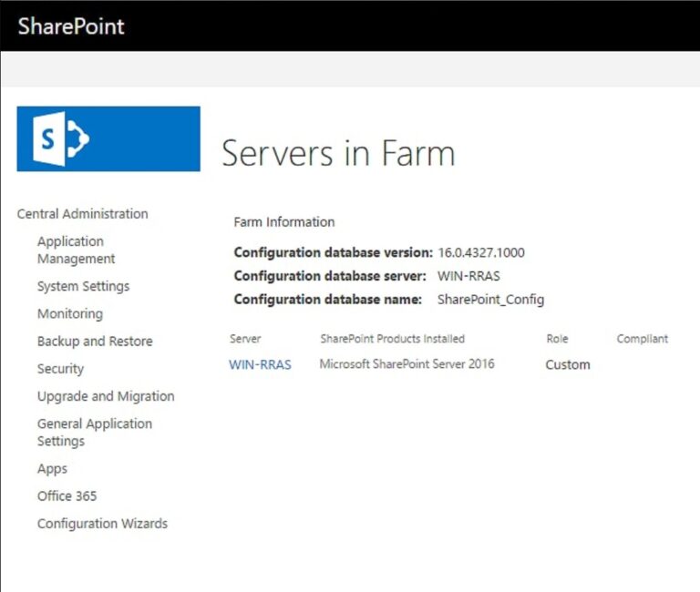
Task: Click the SharePoint title in top bar
Action: (71, 26)
